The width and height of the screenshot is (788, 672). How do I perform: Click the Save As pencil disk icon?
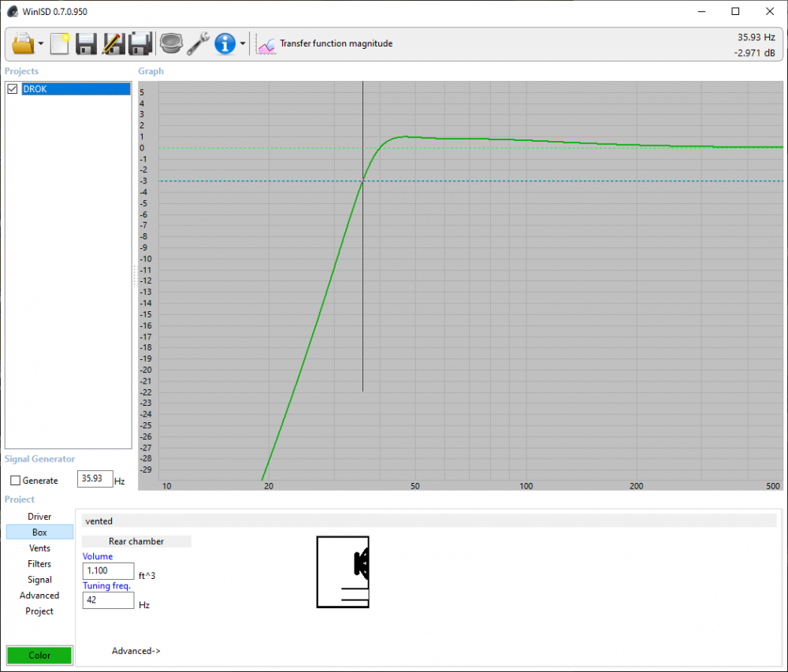pyautogui.click(x=113, y=43)
